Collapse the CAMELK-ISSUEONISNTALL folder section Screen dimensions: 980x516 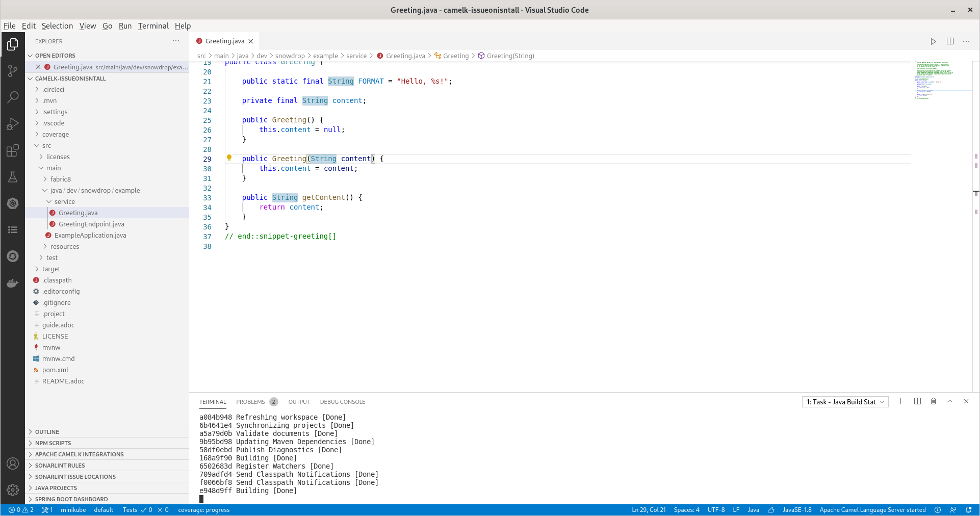(107, 79)
